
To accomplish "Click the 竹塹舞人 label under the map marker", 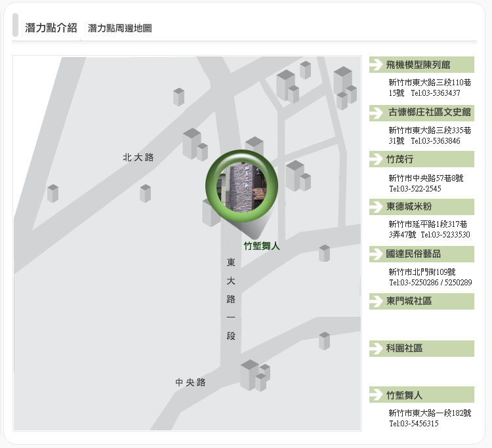I will click(x=262, y=246).
